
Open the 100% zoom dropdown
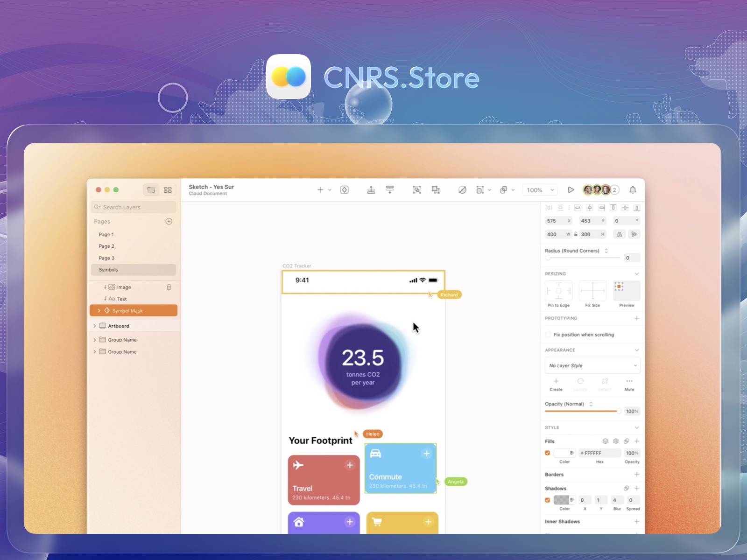coord(540,190)
